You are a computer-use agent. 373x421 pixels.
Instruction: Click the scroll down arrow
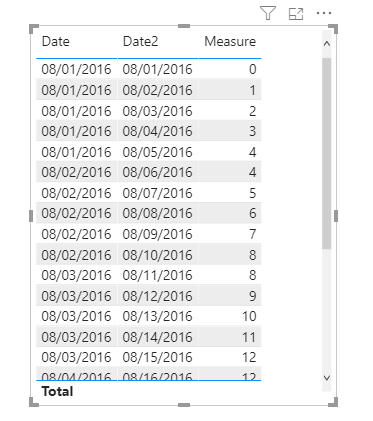click(x=327, y=378)
